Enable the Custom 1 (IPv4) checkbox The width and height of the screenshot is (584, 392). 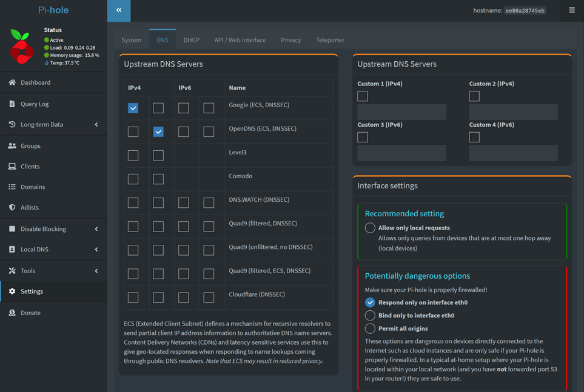point(363,96)
